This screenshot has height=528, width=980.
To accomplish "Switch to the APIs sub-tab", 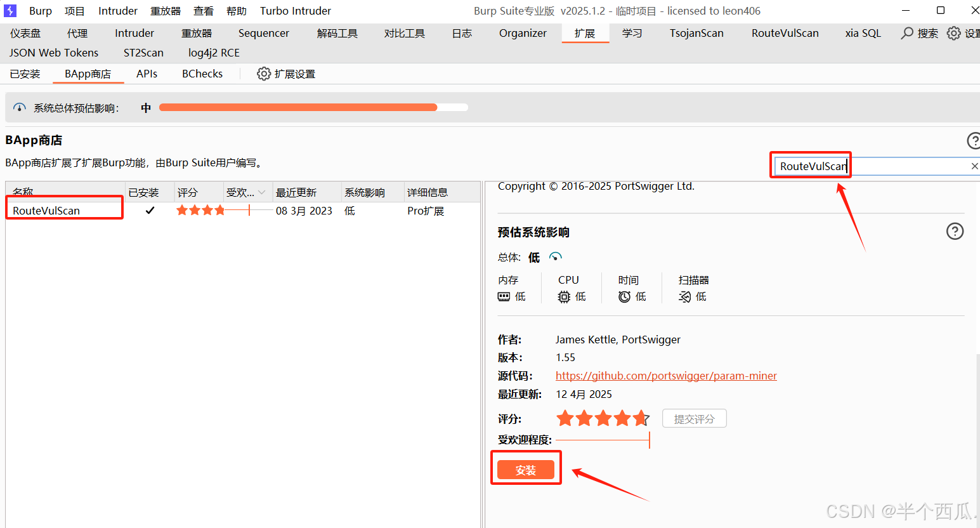I will (x=147, y=74).
